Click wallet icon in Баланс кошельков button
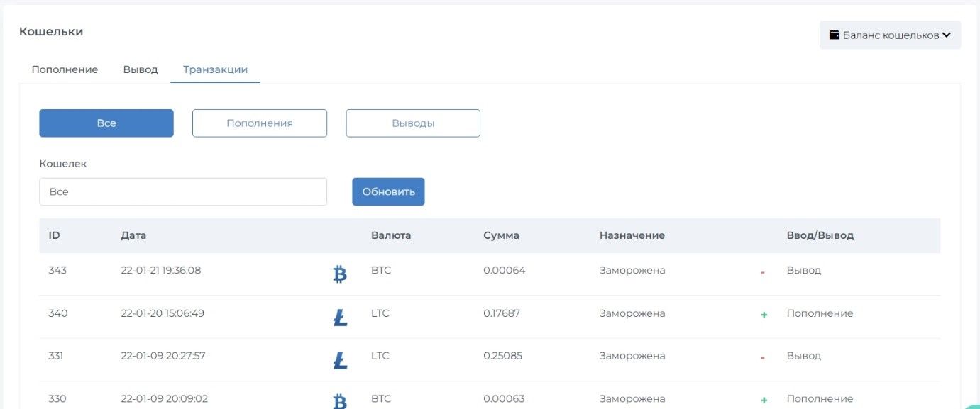Image resolution: width=980 pixels, height=409 pixels. tap(835, 35)
